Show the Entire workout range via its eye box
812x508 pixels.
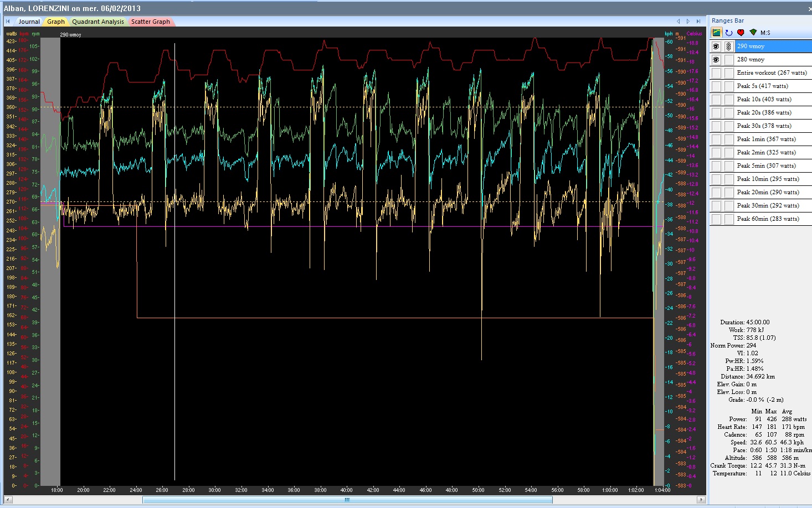[716, 73]
